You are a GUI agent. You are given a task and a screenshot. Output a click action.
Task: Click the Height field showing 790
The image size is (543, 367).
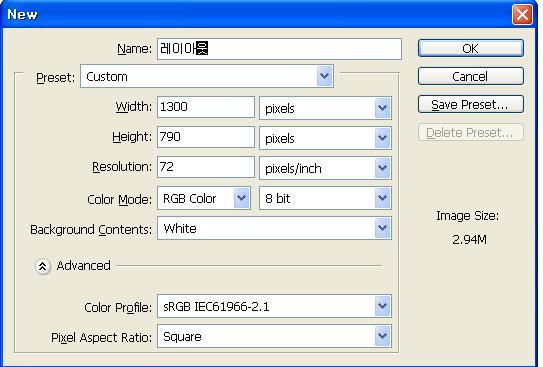[206, 137]
